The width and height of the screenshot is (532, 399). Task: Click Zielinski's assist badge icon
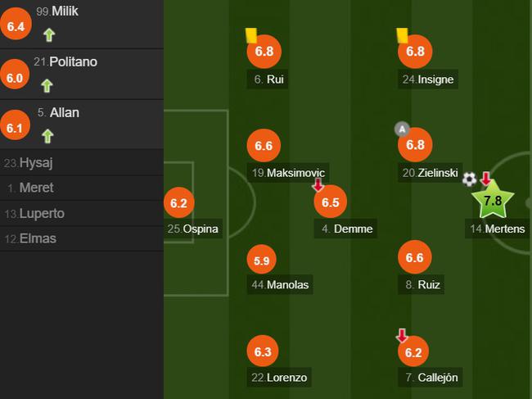401,129
